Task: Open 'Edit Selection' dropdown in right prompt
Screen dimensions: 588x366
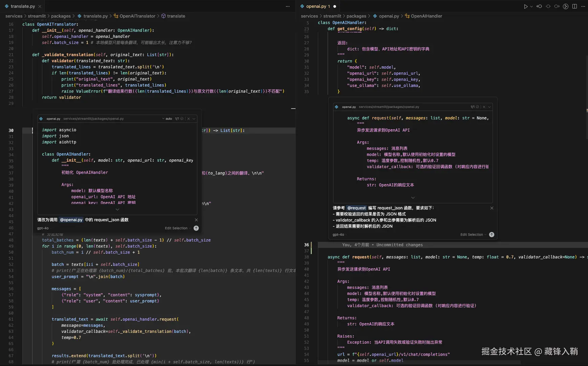Action: pyautogui.click(x=473, y=235)
